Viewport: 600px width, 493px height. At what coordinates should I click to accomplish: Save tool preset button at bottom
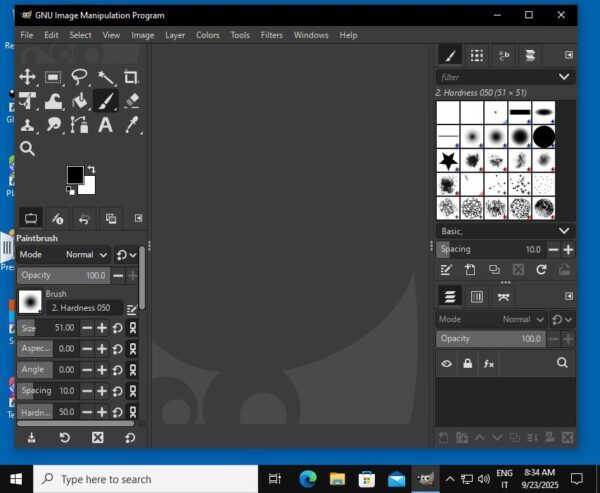31,437
